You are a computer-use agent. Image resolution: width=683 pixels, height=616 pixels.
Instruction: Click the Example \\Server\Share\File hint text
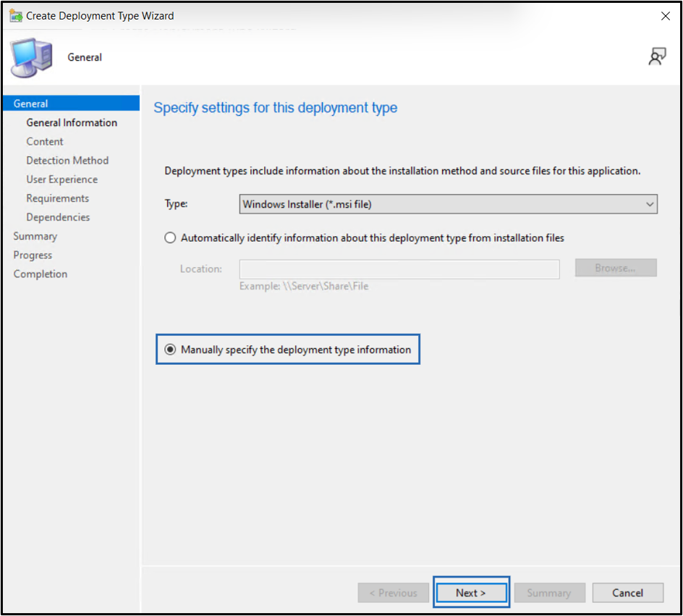[304, 286]
